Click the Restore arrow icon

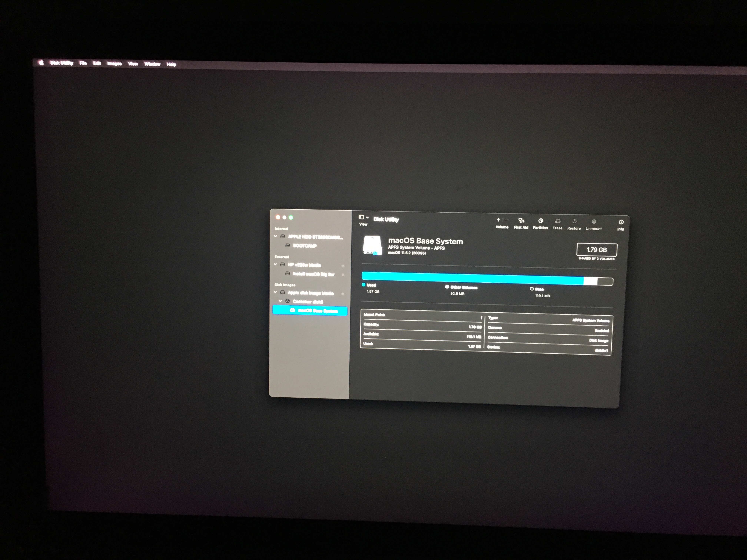click(575, 221)
